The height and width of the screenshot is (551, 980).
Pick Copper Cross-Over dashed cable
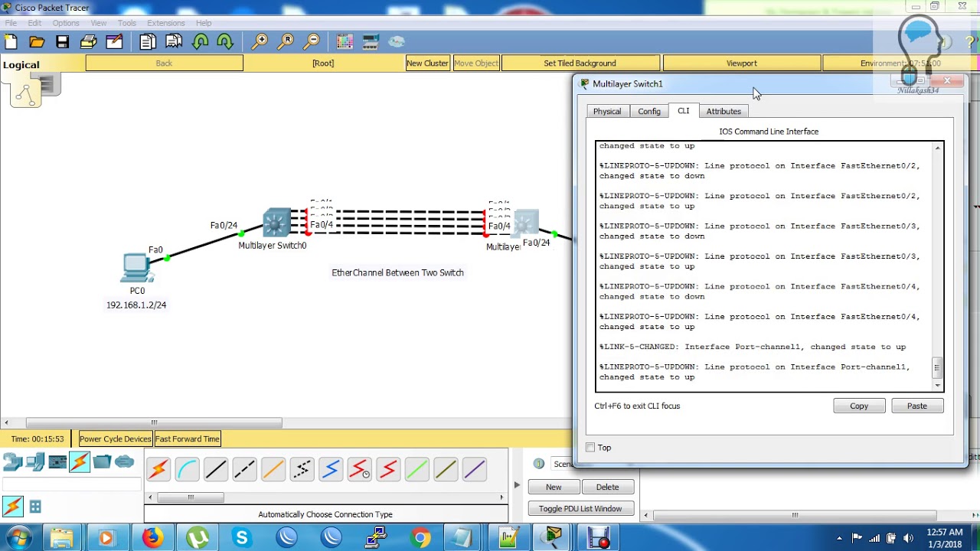244,469
